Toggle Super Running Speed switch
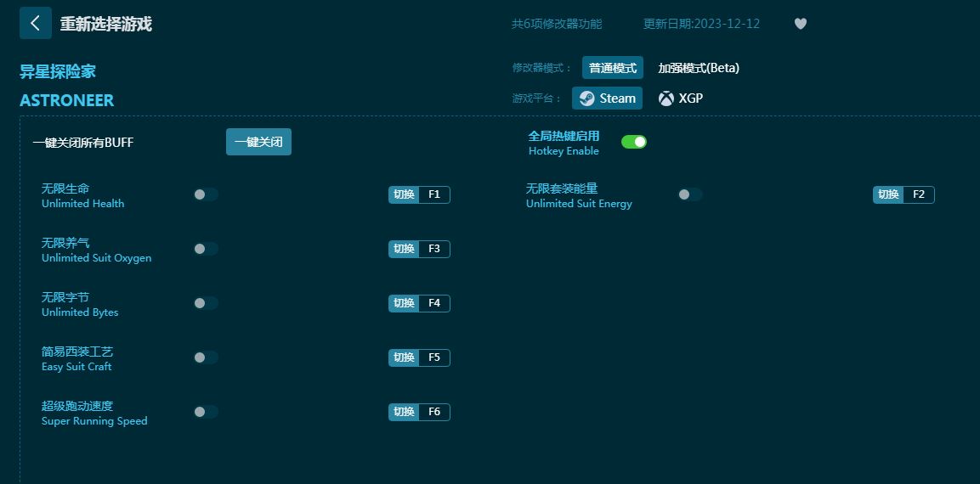This screenshot has width=980, height=484. click(x=206, y=412)
